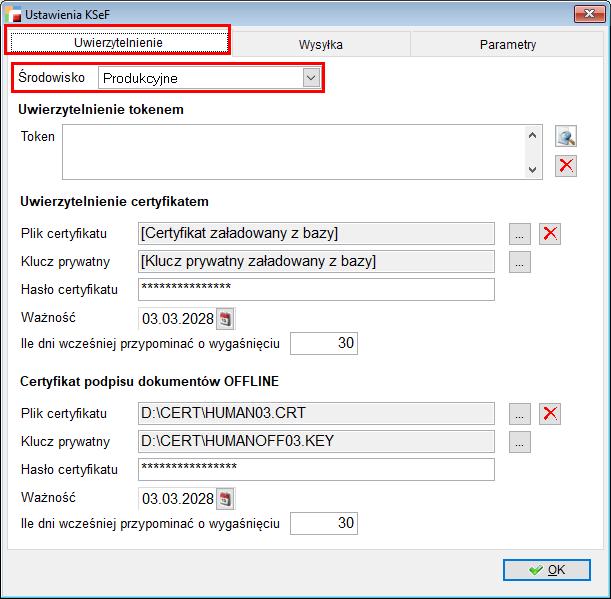Remove authentication certificate with red X icon
This screenshot has height=599, width=611.
click(x=549, y=234)
